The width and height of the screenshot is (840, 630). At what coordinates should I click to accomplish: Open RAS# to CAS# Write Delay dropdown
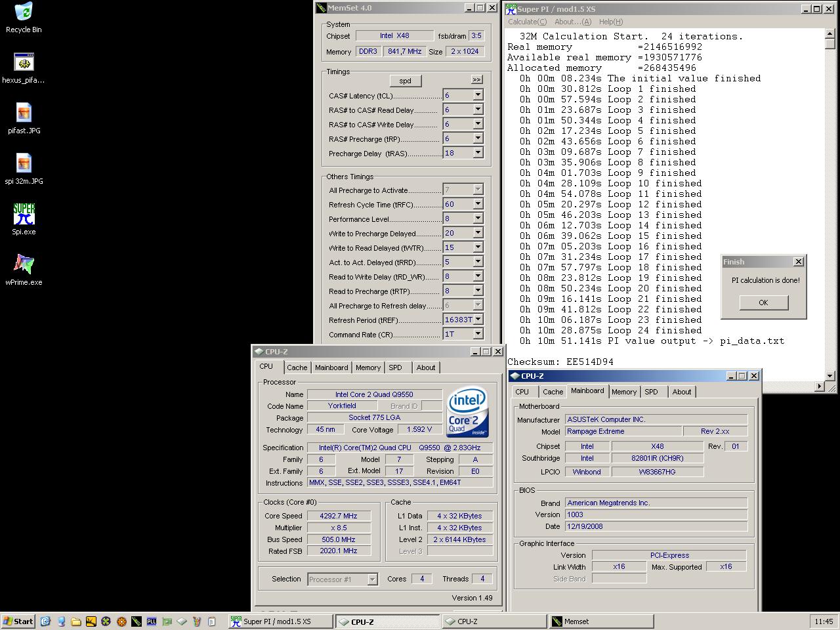[478, 124]
